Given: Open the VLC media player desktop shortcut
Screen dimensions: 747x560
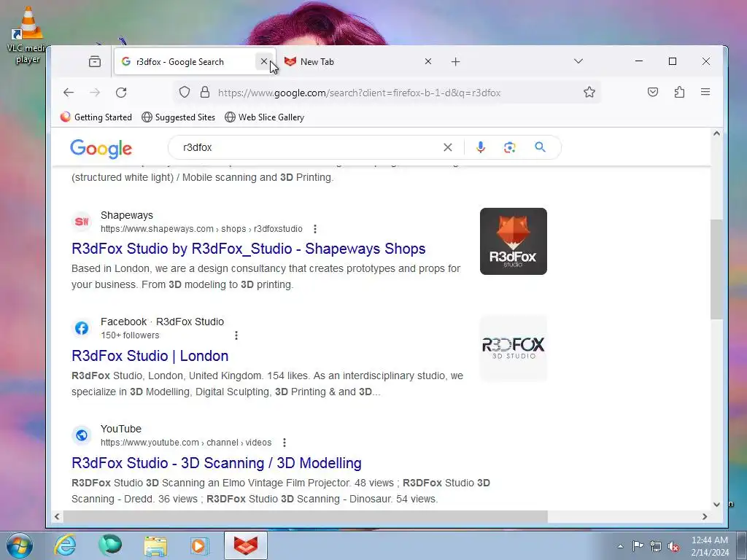Looking at the screenshot, I should pyautogui.click(x=28, y=35).
